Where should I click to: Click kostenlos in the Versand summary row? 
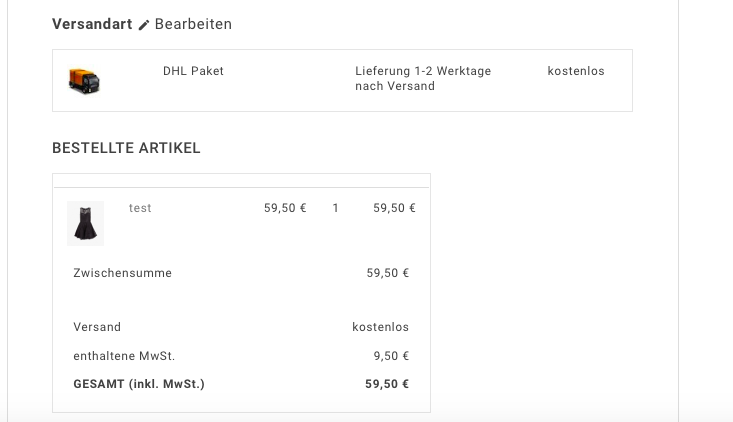(380, 327)
